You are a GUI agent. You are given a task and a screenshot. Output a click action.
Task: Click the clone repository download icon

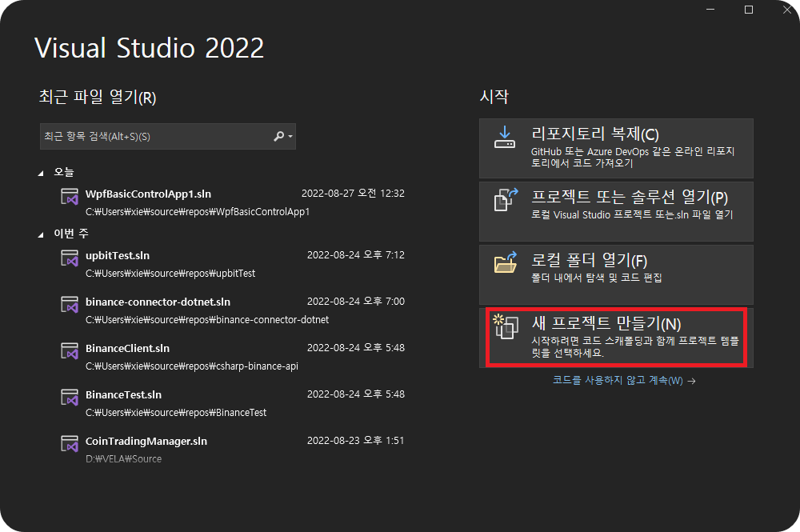505,138
